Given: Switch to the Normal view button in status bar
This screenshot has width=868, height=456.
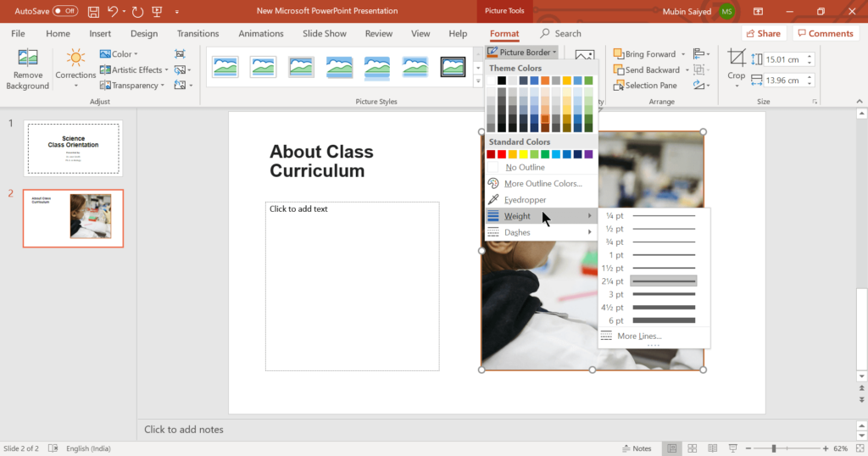Looking at the screenshot, I should coord(671,448).
